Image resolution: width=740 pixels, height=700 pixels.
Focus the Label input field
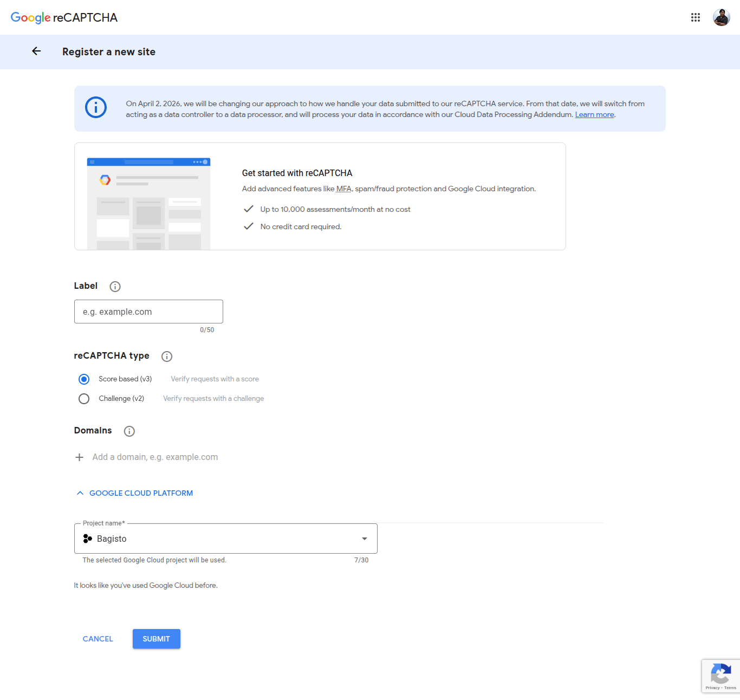click(148, 312)
